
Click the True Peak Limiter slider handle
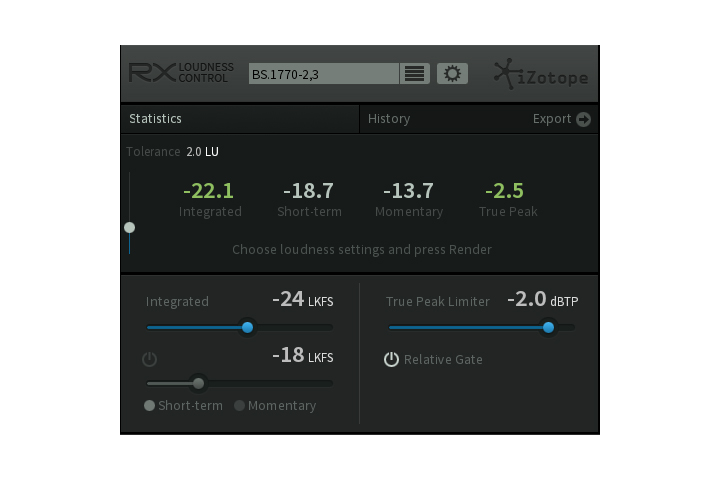click(x=548, y=327)
